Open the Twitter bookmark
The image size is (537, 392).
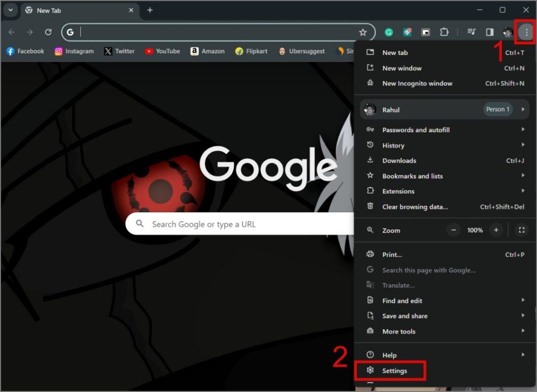119,51
